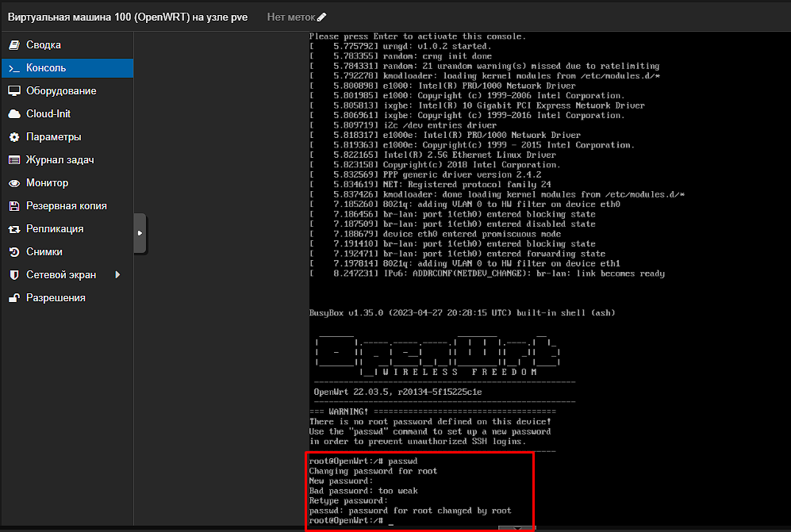Click the Консоль terminal prompt icon
The image size is (791, 532).
pyautogui.click(x=14, y=68)
